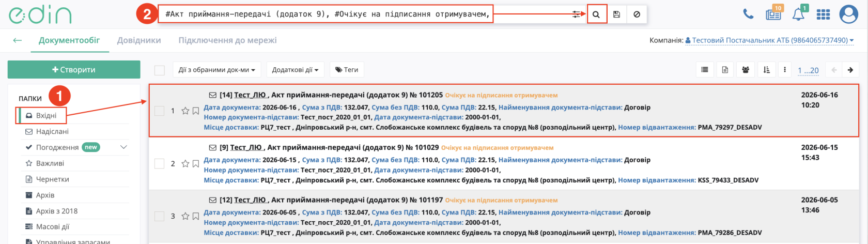Click date 2026-06-15 15:43
The width and height of the screenshot is (868, 244).
819,152
